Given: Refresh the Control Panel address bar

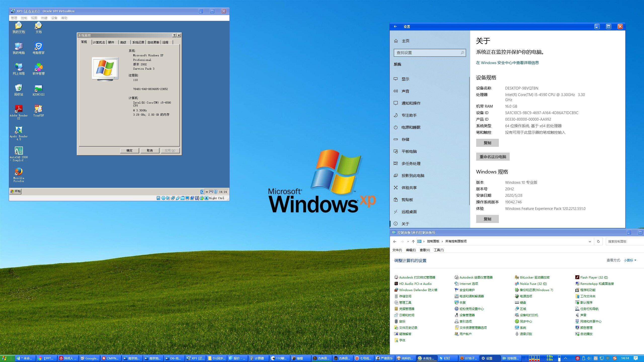Looking at the screenshot, I should click(x=598, y=241).
